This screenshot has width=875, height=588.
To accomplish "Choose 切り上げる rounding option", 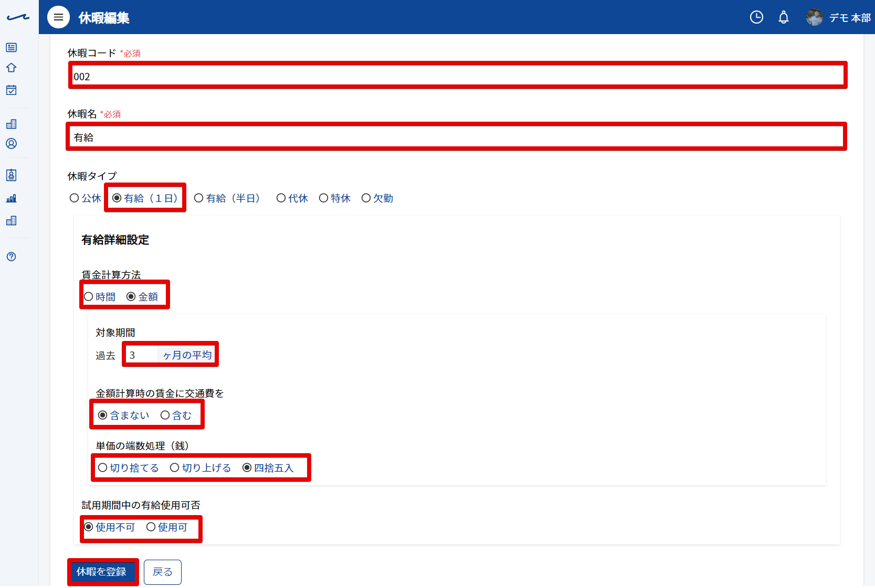I will [201, 468].
